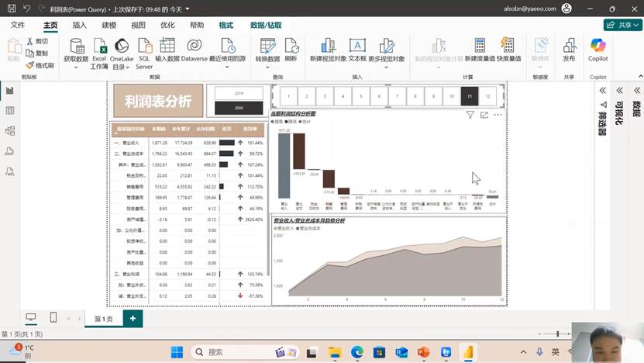644x363 pixels.
Task: Click the 获取数据 (Get Data) icon
Action: pyautogui.click(x=75, y=47)
